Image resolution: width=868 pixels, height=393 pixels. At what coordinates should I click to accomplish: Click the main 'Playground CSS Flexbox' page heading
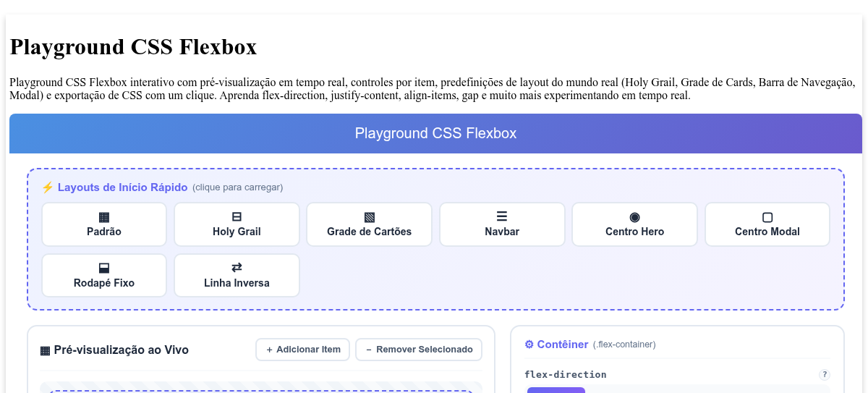[133, 47]
